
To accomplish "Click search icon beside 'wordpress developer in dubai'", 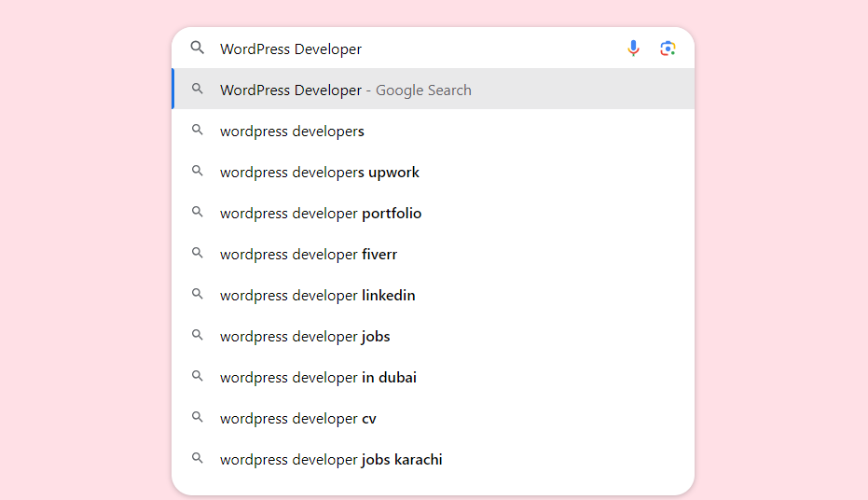I will point(197,375).
